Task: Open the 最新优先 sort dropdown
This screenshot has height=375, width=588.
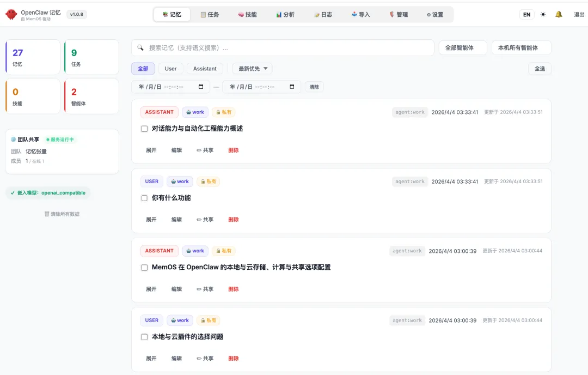Action: [x=253, y=69]
